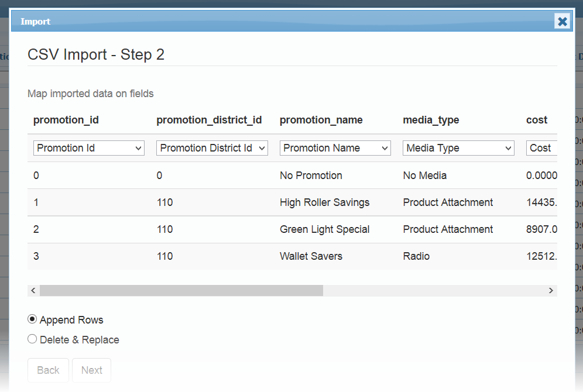This screenshot has width=583, height=392.
Task: Click the horizontal scrollbar right arrow
Action: [x=550, y=290]
